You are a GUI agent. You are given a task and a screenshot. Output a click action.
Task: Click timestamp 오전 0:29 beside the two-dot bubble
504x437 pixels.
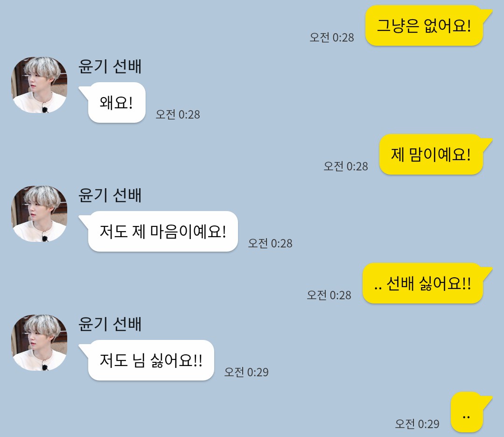tap(417, 424)
